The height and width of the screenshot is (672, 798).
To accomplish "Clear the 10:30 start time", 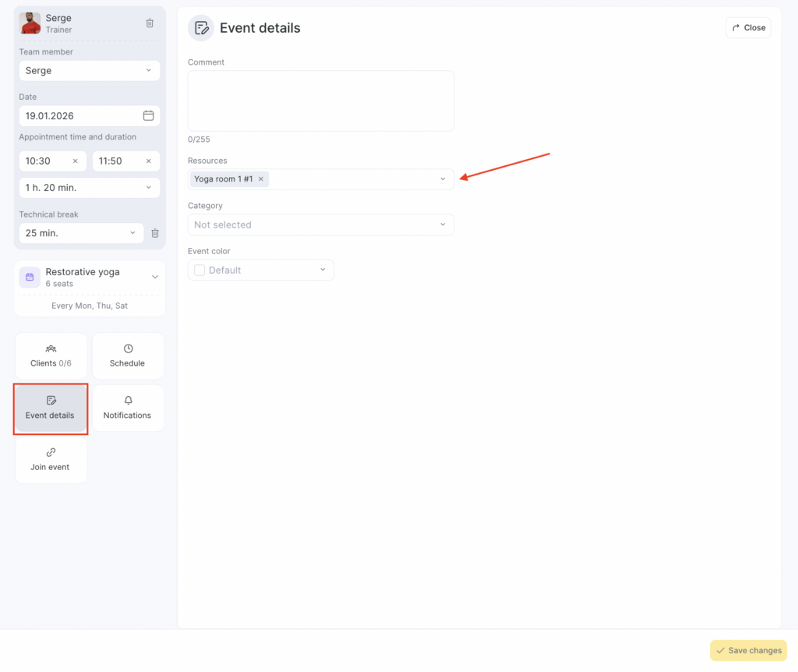I will (75, 161).
